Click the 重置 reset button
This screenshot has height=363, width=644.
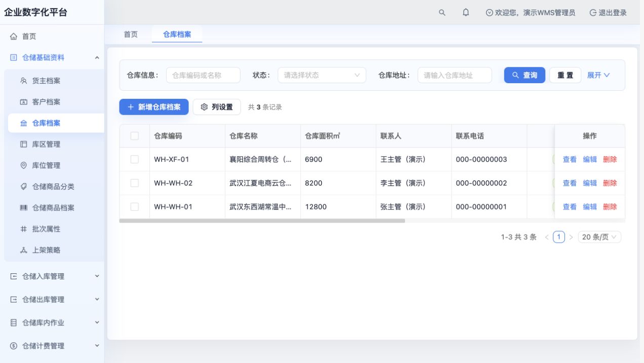566,75
